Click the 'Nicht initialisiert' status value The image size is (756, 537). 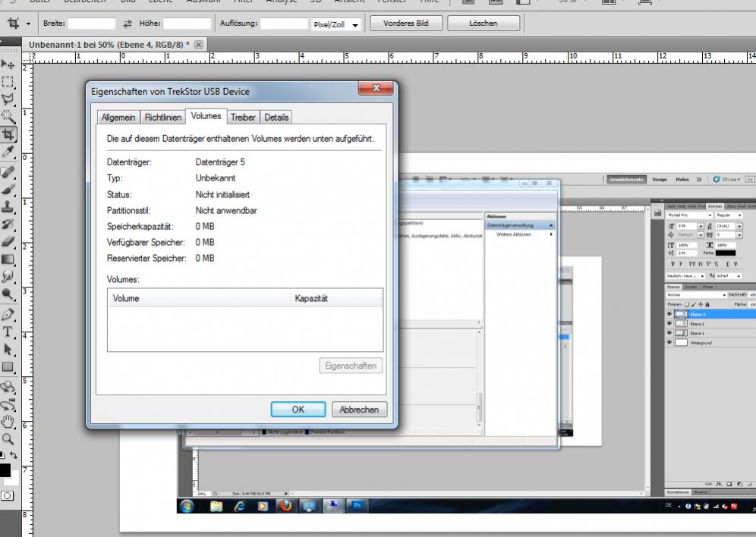click(x=222, y=195)
